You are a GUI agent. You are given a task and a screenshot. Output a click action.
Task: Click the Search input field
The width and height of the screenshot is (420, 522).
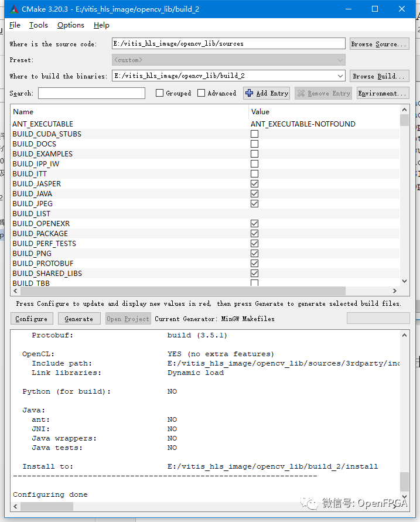[x=91, y=93]
